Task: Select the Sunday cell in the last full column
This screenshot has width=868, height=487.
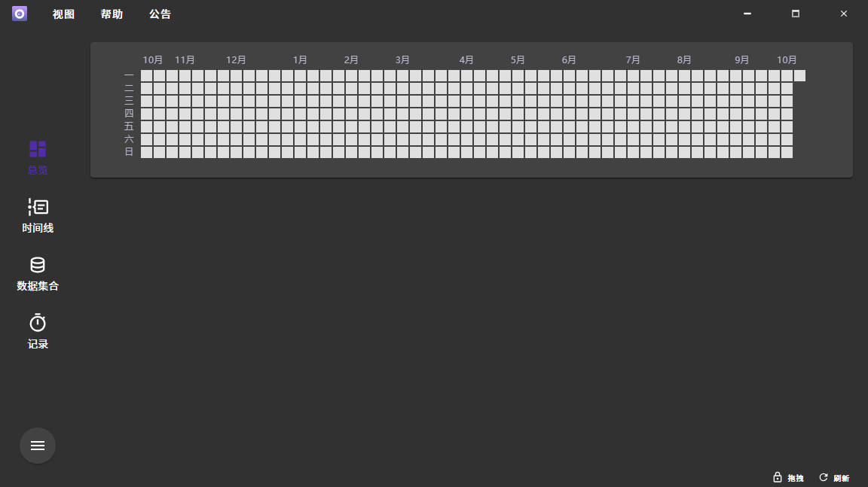Action: click(787, 152)
